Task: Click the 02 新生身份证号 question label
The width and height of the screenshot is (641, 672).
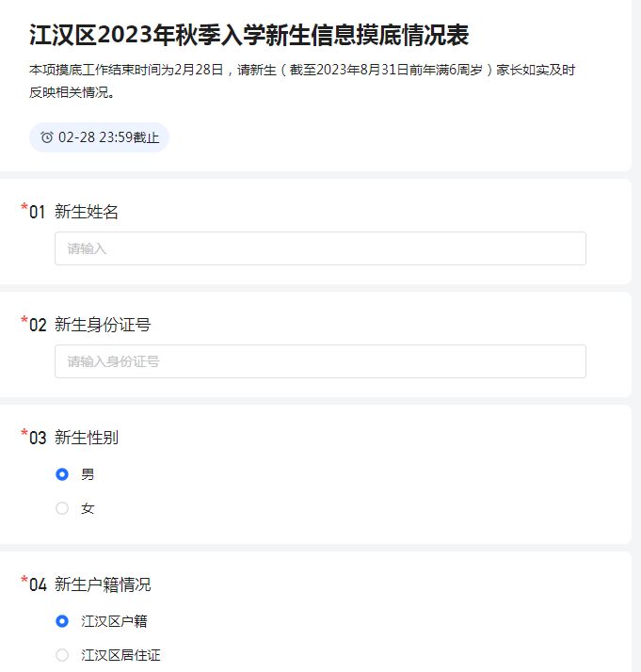Action: (x=90, y=325)
